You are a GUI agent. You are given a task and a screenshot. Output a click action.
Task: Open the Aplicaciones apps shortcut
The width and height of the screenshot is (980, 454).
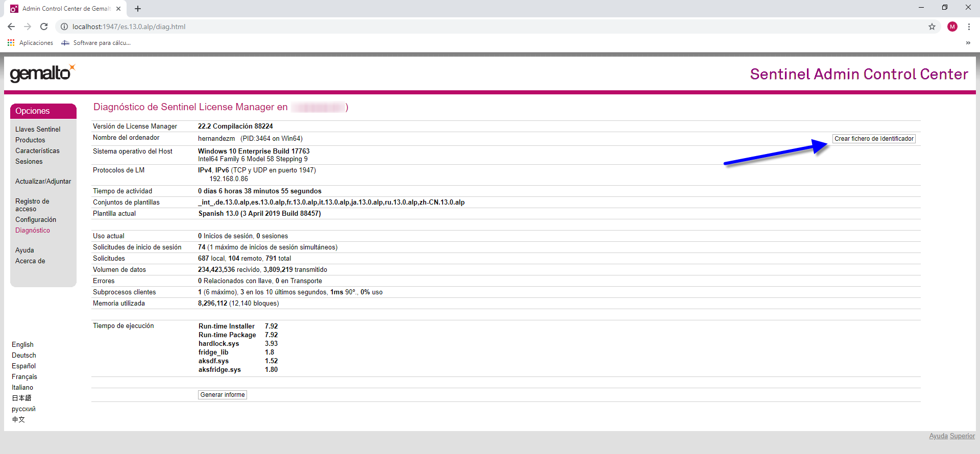pyautogui.click(x=30, y=43)
